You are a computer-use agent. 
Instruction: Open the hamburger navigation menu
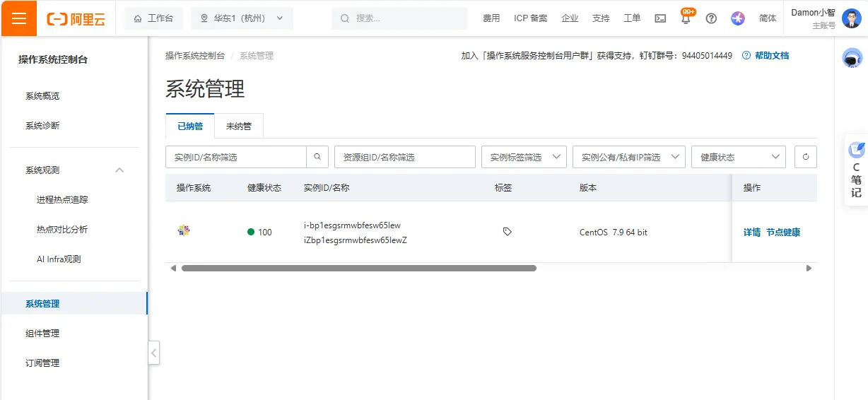pyautogui.click(x=18, y=18)
